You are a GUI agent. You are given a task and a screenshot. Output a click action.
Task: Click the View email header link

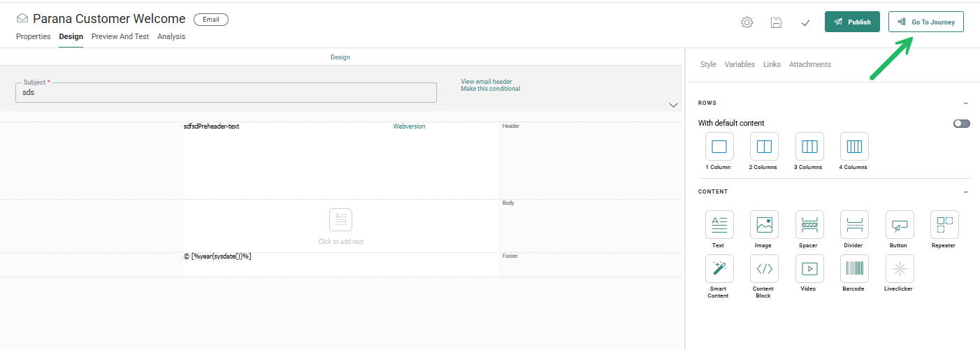coord(486,82)
